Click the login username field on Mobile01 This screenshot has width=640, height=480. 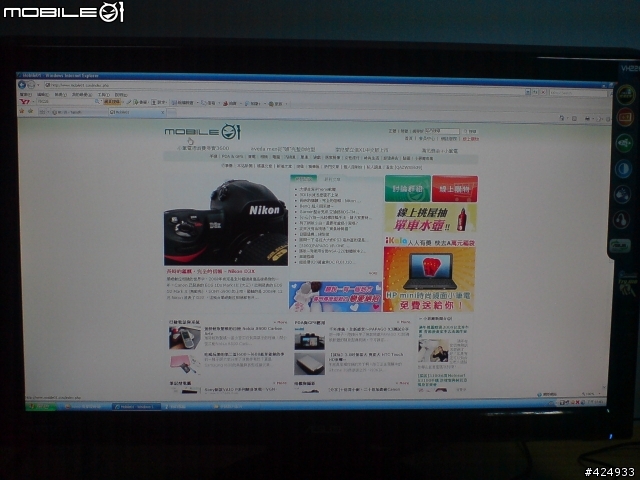point(442,131)
